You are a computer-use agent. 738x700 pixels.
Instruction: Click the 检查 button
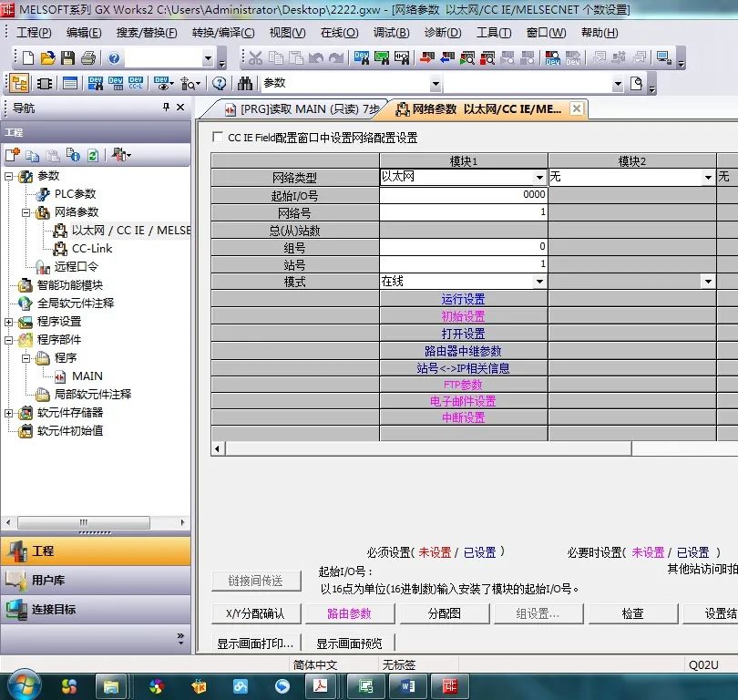[633, 613]
